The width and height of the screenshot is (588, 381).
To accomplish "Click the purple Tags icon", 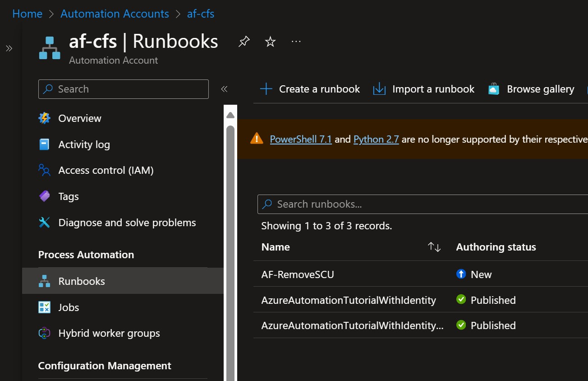I will coord(44,196).
